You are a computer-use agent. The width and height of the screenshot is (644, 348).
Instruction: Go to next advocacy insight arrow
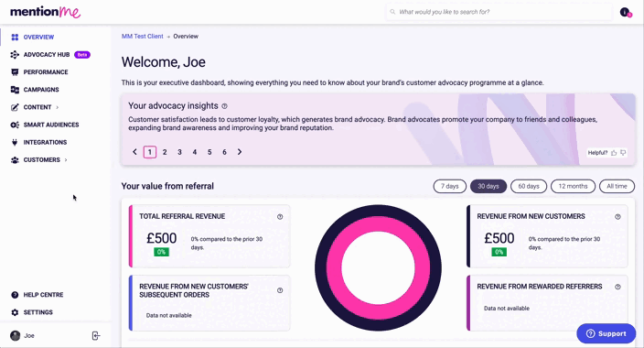pos(240,152)
